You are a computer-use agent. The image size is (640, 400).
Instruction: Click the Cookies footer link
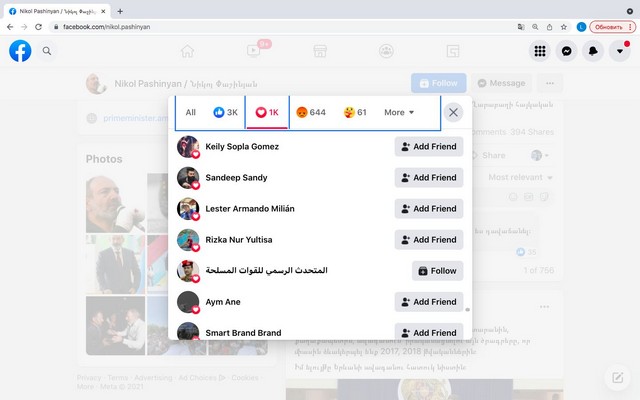[245, 378]
